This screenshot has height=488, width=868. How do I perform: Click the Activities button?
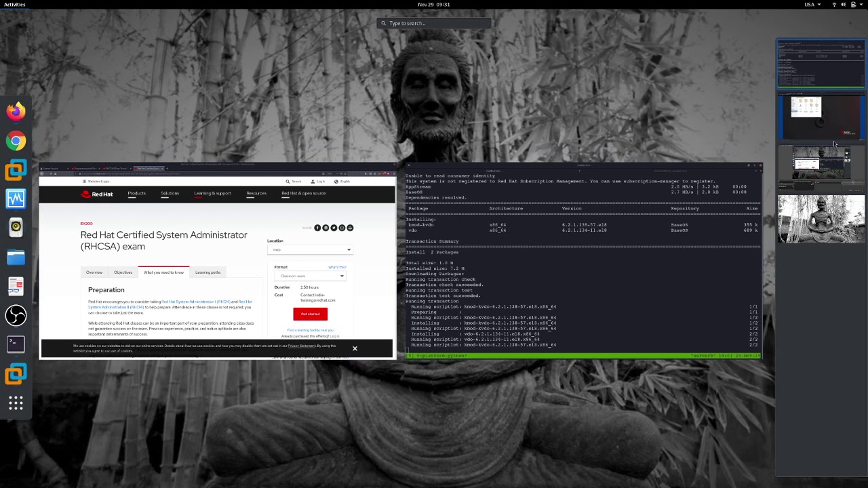[x=15, y=4]
